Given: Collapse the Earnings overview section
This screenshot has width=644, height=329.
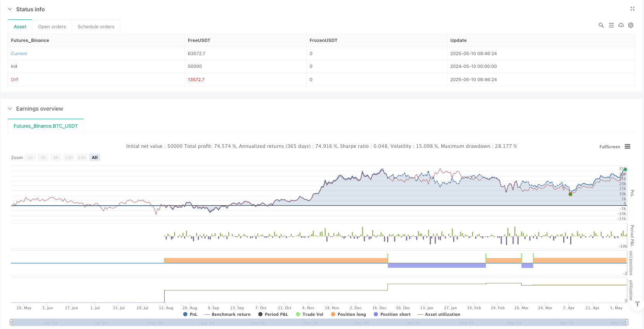Looking at the screenshot, I should pyautogui.click(x=10, y=109).
